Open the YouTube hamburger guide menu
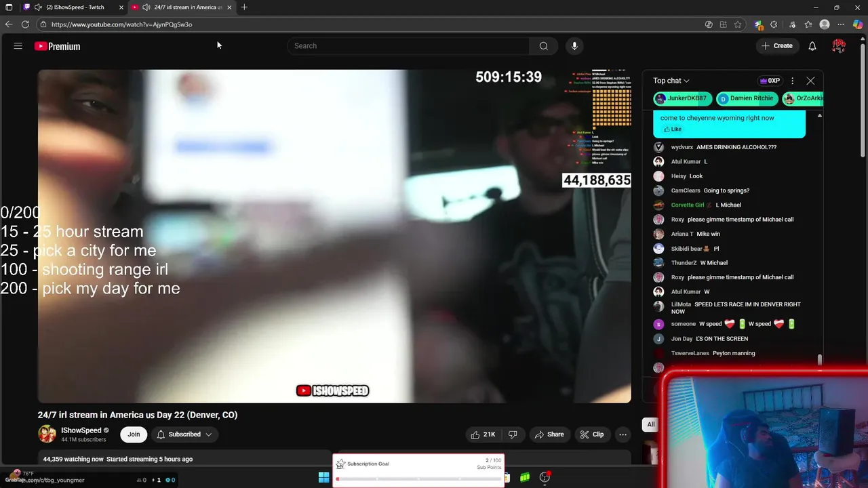Screen dimensions: 868x488 (x=18, y=46)
